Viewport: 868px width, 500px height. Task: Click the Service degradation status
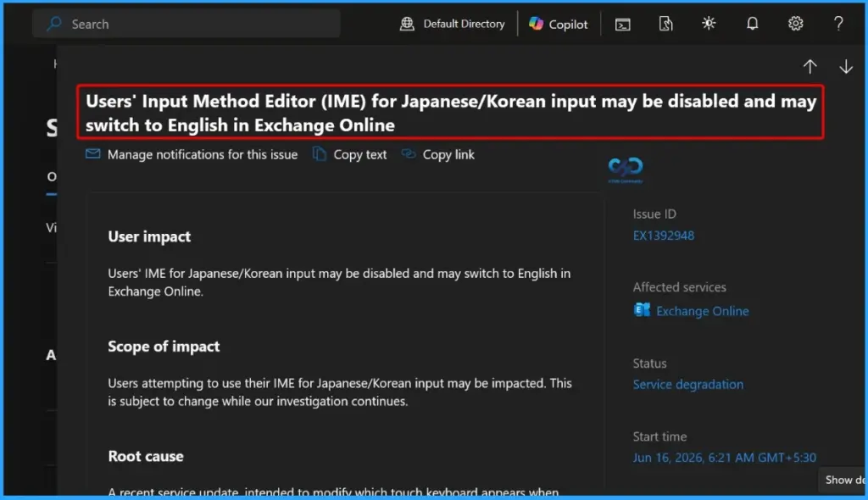tap(688, 384)
